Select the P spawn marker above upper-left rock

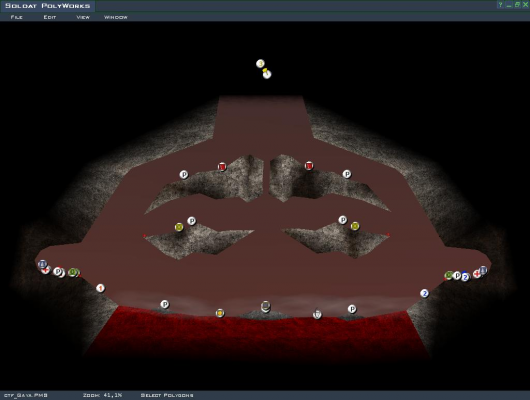(x=184, y=174)
